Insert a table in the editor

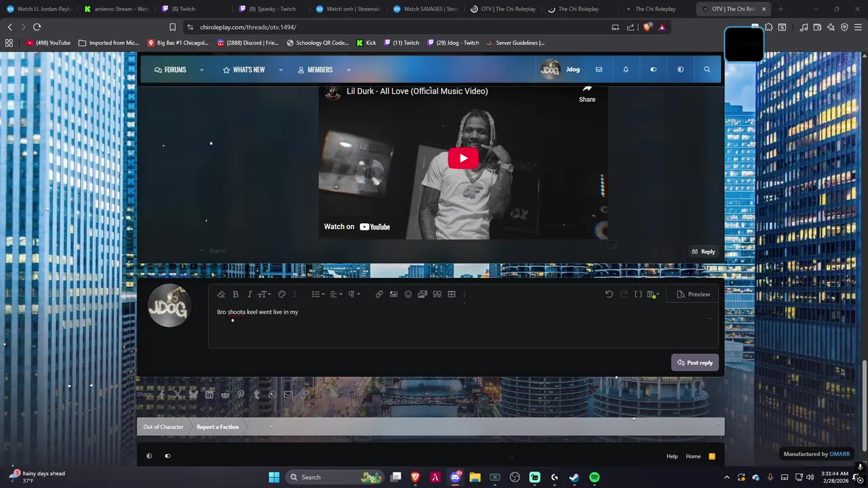click(452, 294)
